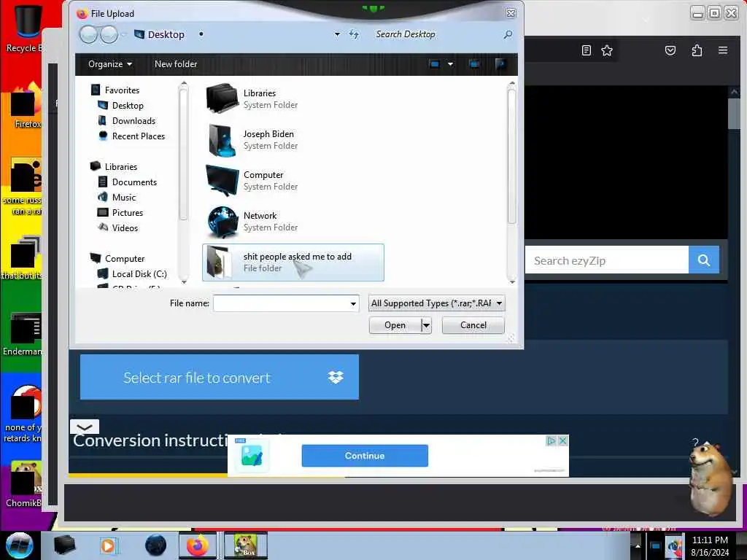Expand the Open button split arrow
747x560 pixels.
(x=426, y=325)
